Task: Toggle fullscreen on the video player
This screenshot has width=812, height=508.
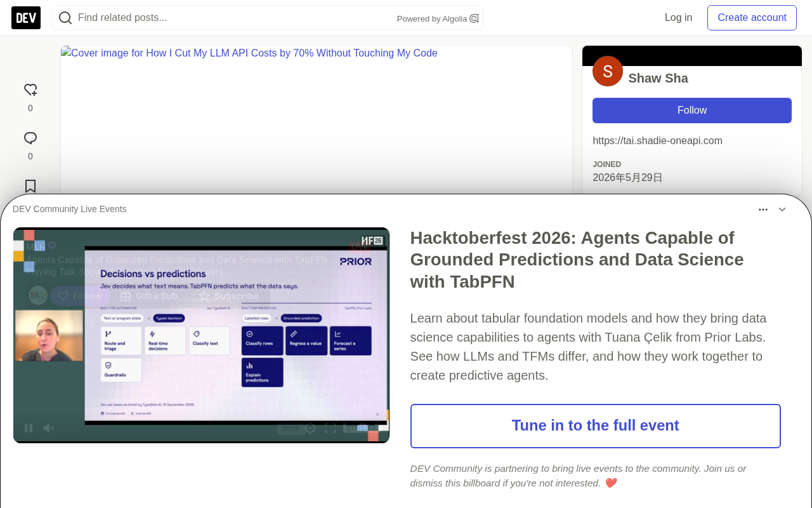Action: [x=331, y=428]
